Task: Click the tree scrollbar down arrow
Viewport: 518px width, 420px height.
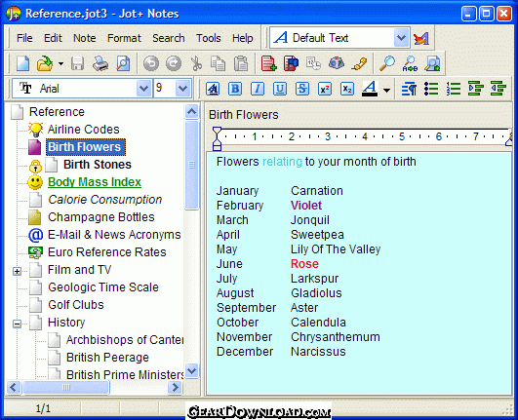Action: coord(191,371)
